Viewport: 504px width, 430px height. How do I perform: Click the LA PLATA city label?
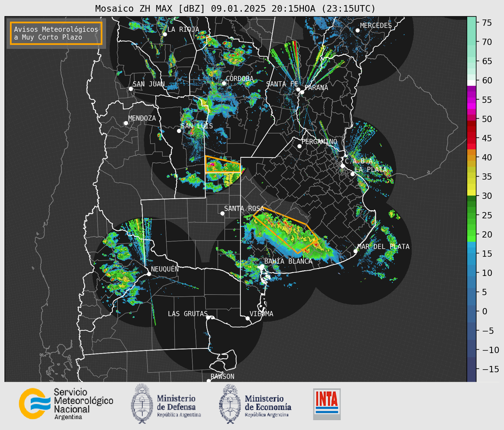click(371, 169)
